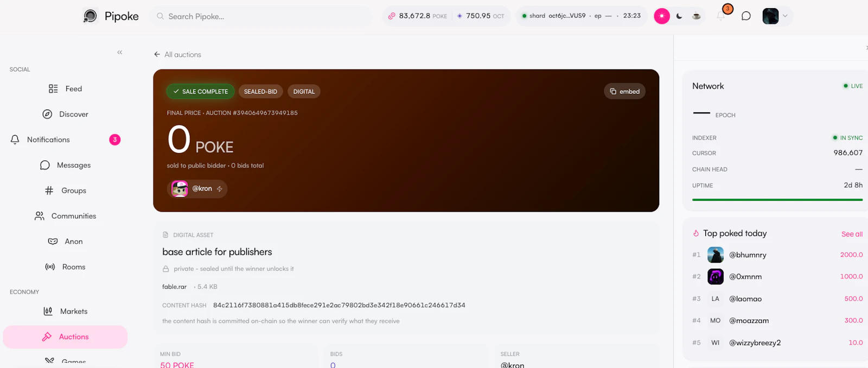Collapse the left sidebar

tap(119, 52)
